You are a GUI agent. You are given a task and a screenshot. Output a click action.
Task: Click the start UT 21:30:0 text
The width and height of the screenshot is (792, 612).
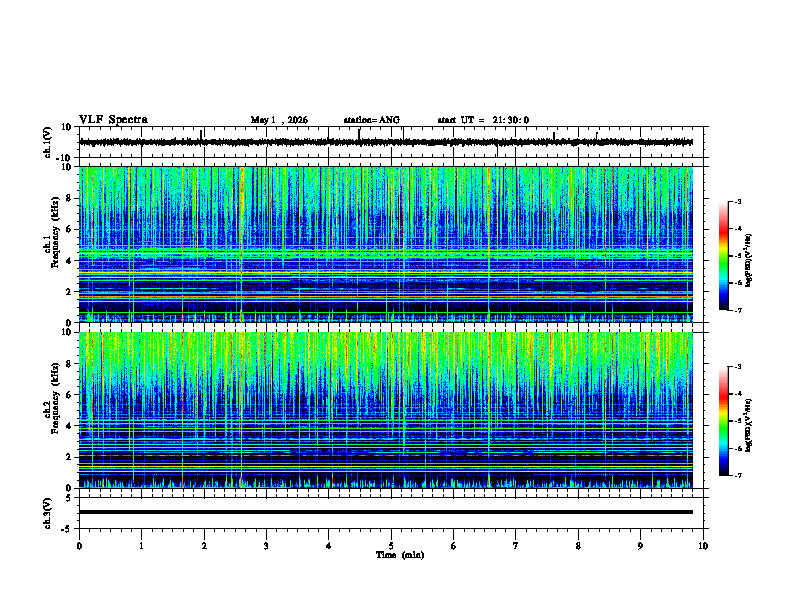[483, 120]
